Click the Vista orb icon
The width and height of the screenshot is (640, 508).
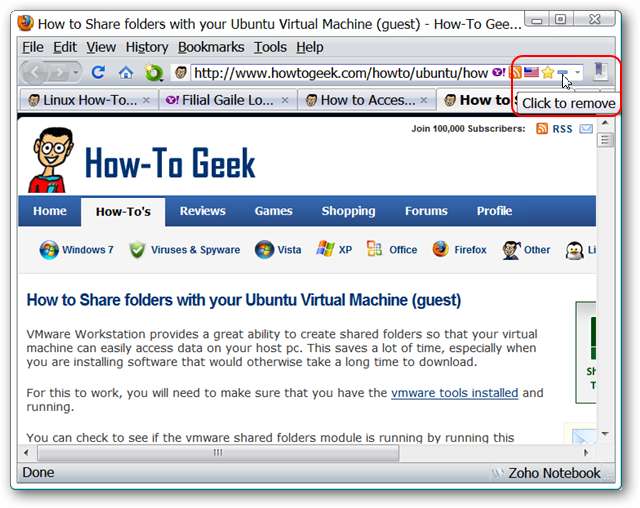[x=264, y=249]
